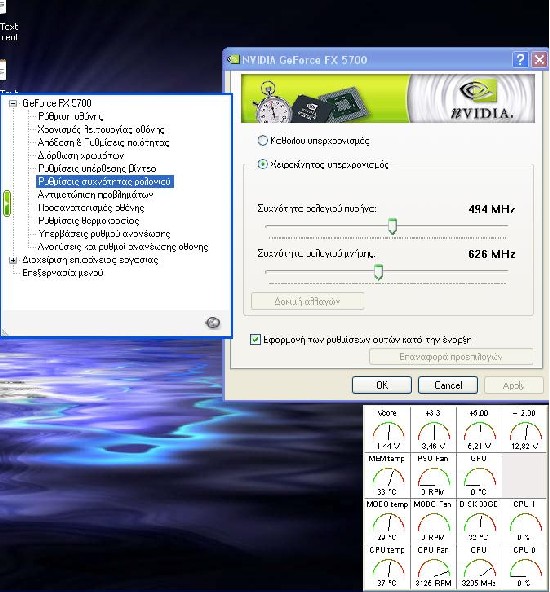Screen dimensions: 550x592
Task: Select Χειροκίνητος υπερχρονισμός radio option
Action: [262, 164]
